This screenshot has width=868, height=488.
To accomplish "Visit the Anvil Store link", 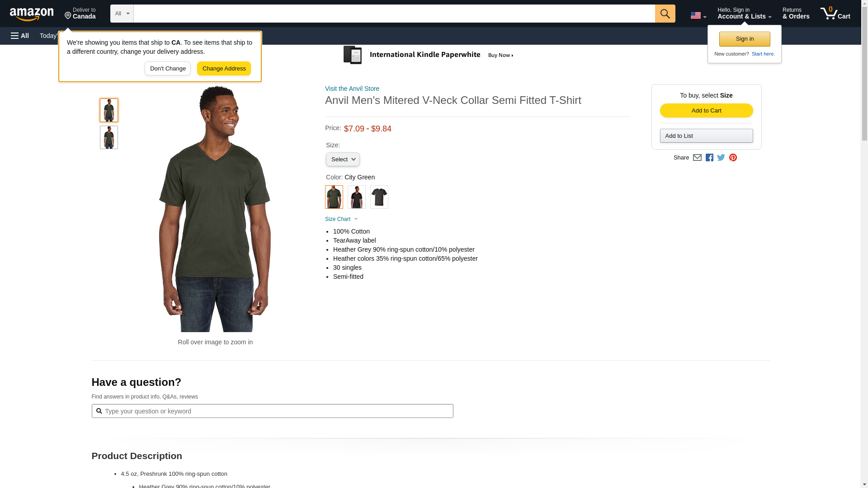I will point(352,89).
